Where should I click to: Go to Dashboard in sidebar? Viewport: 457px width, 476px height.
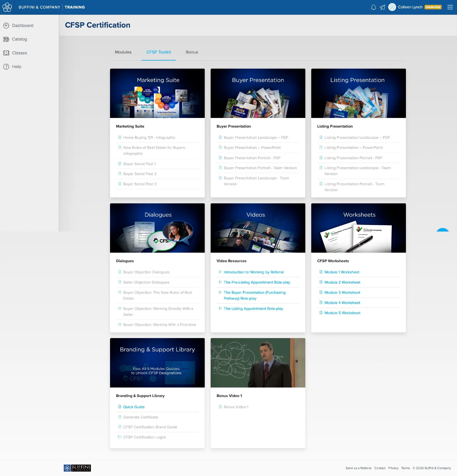23,25
